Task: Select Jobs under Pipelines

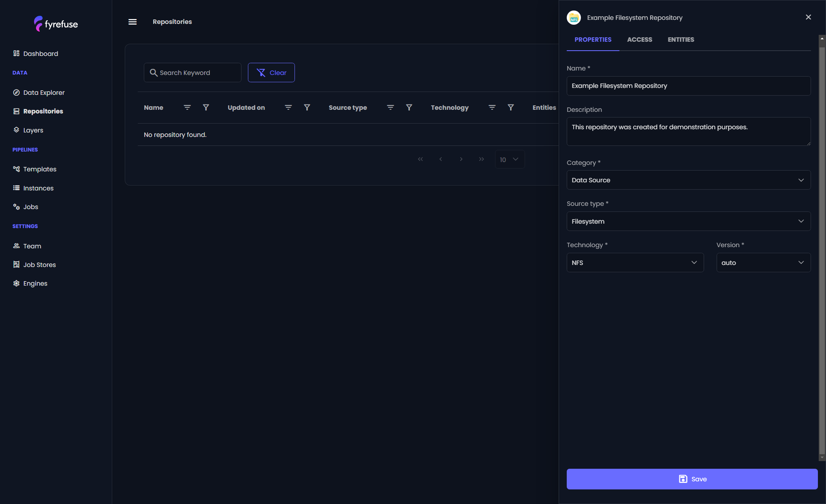Action: coord(30,207)
